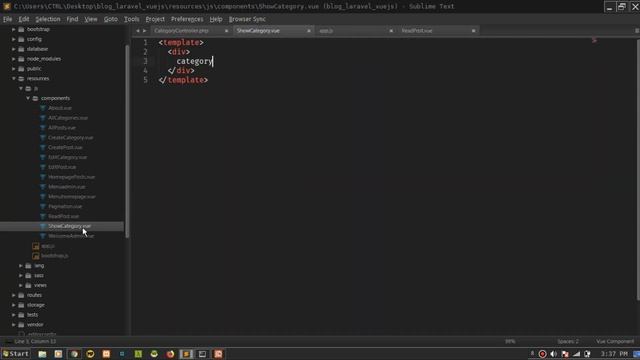Open Menuadmin.vue in the sidebar
Image resolution: width=640 pixels, height=360 pixels.
click(x=67, y=187)
